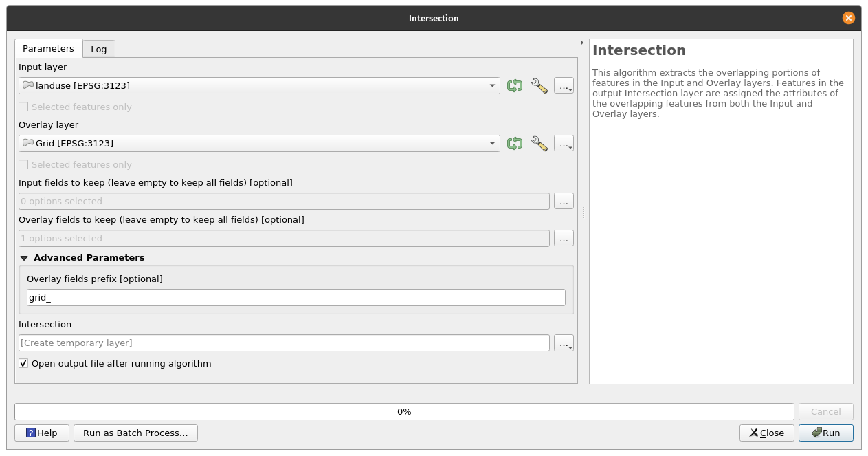Open advanced options wrench for Overlay layer
The width and height of the screenshot is (868, 456).
point(539,143)
